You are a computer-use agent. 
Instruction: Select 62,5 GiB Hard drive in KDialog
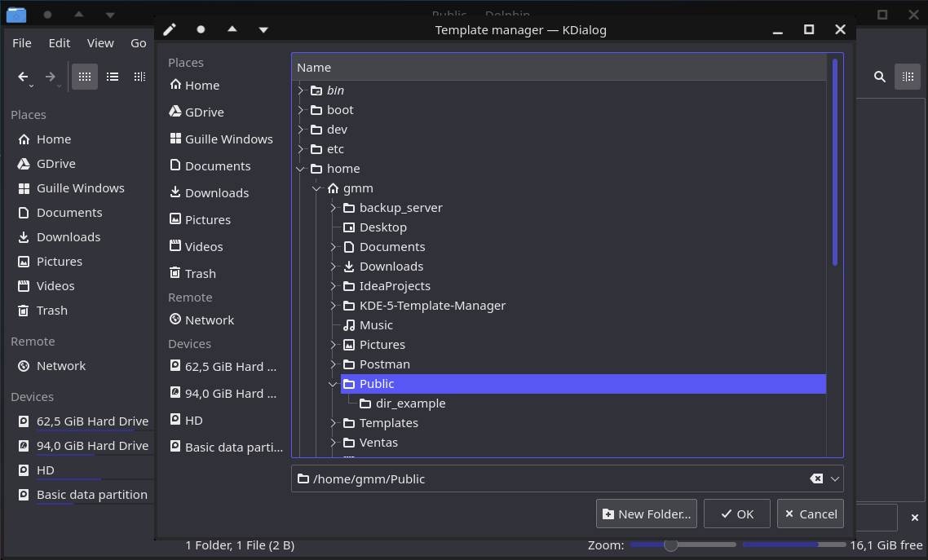[x=223, y=367]
